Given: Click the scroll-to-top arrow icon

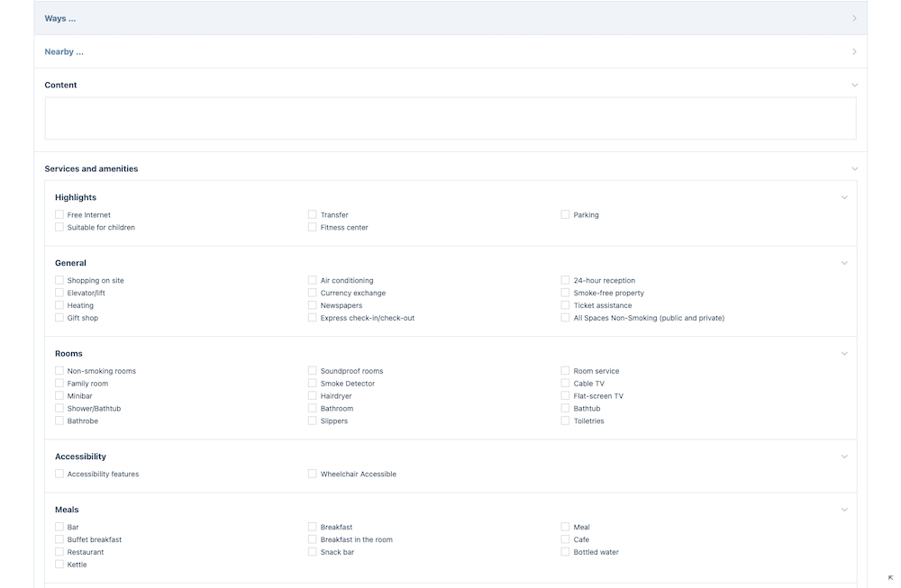Looking at the screenshot, I should coord(890,577).
